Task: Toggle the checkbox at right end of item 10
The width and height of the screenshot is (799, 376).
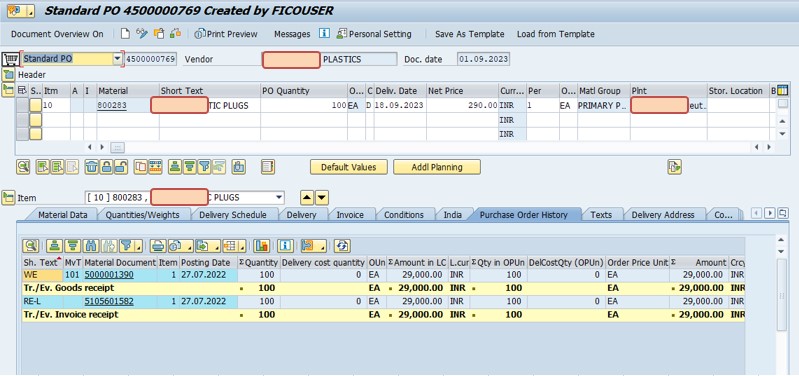Action: coord(783,103)
